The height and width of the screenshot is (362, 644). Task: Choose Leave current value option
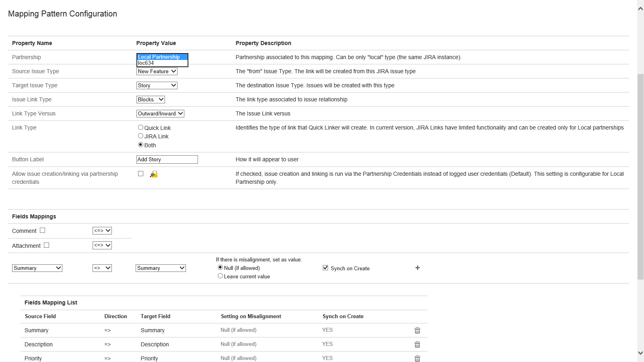coord(220,276)
